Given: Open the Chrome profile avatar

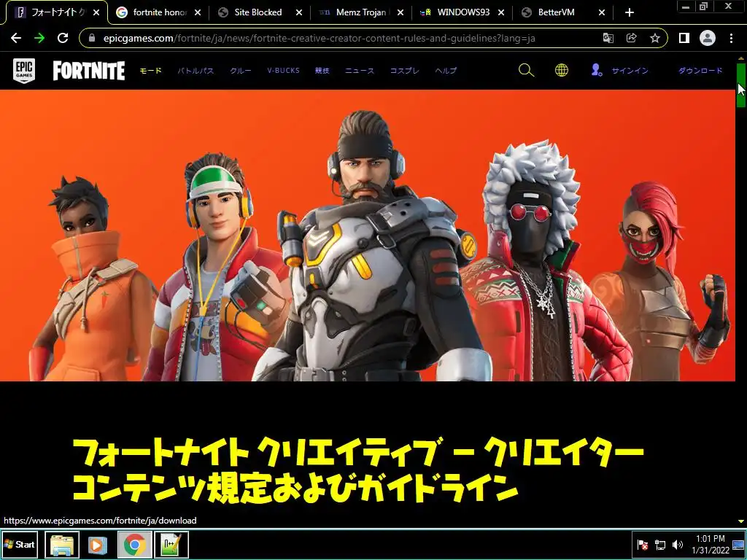Looking at the screenshot, I should click(x=708, y=38).
